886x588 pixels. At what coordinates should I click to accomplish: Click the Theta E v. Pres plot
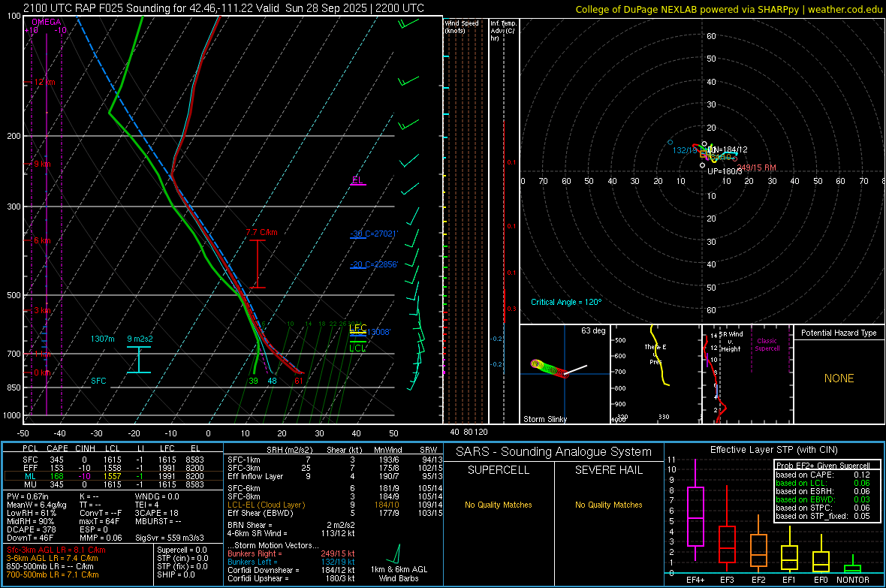(655, 374)
